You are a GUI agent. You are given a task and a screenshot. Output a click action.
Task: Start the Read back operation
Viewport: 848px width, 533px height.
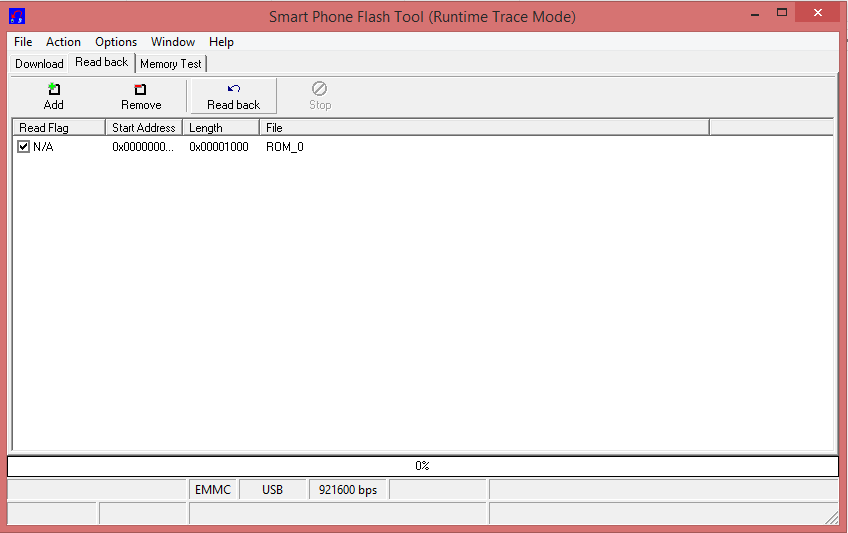coord(234,96)
